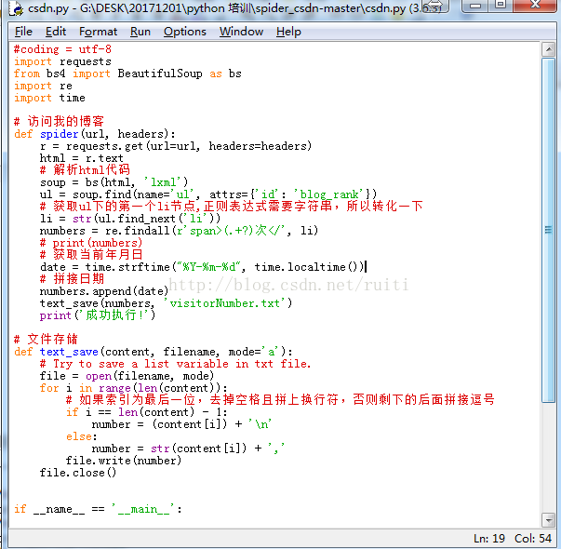Screen dimensions: 561x549
Task: Place cursor on the file.close() line
Action: coord(78,473)
